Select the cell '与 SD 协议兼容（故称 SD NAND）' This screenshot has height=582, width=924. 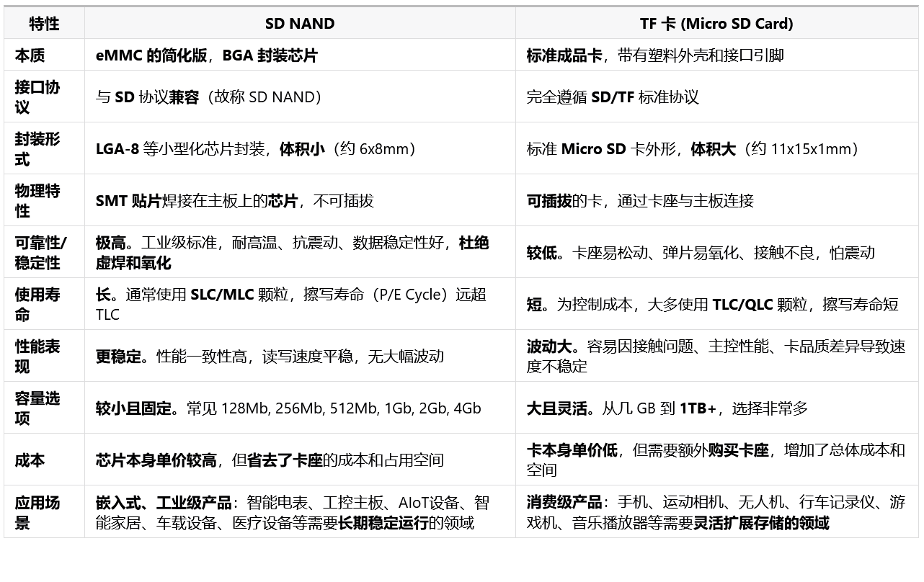[300, 97]
